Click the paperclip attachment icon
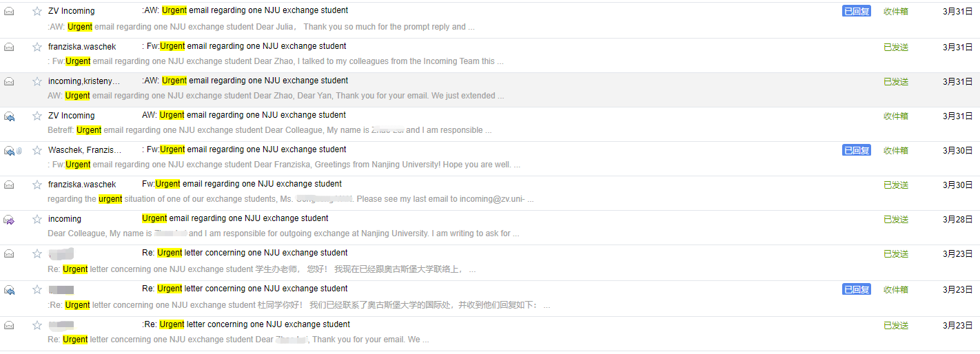This screenshot has width=980, height=354. [19, 150]
